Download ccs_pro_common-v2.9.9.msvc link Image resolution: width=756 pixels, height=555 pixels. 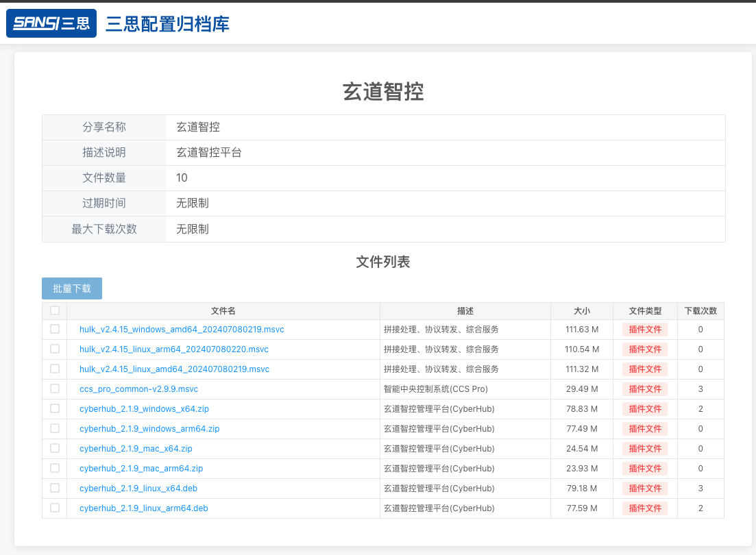pos(139,389)
